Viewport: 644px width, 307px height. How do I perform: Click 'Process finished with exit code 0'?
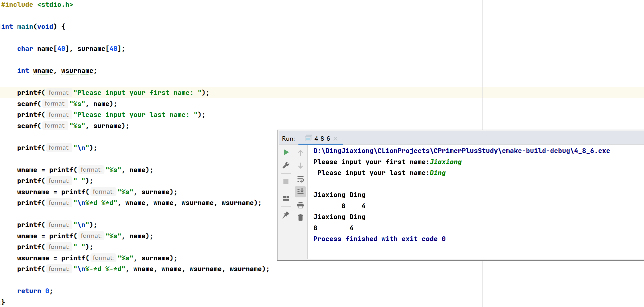coord(379,239)
